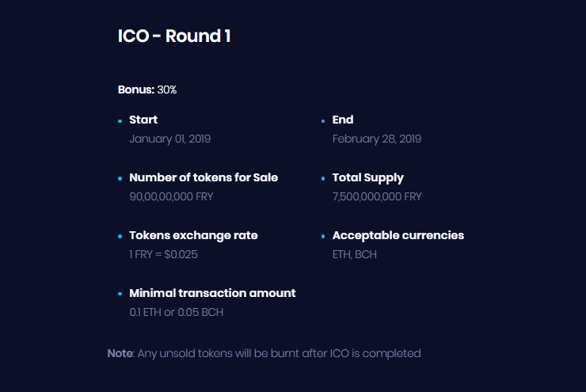Click the End label
This screenshot has height=392, width=586.
[x=343, y=120]
